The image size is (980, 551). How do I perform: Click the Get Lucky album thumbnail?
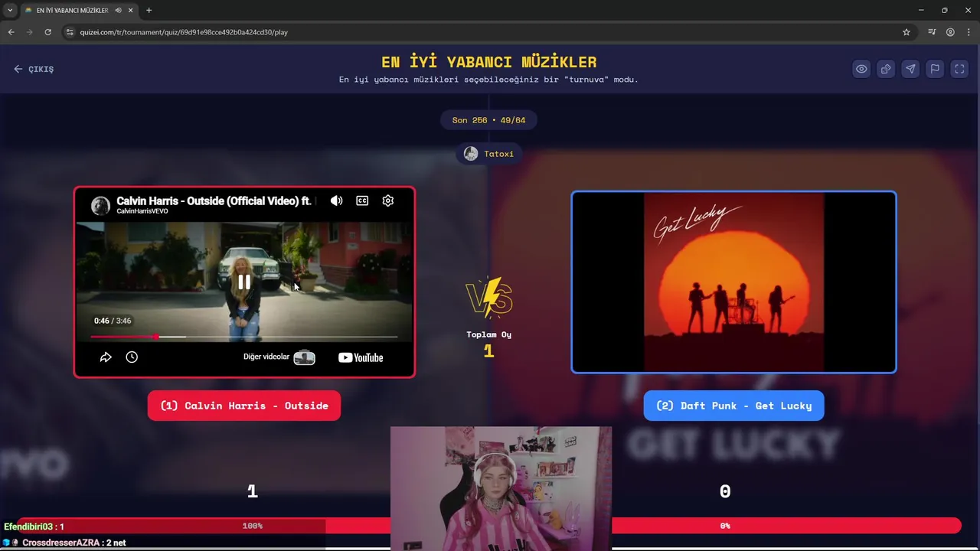coord(733,282)
